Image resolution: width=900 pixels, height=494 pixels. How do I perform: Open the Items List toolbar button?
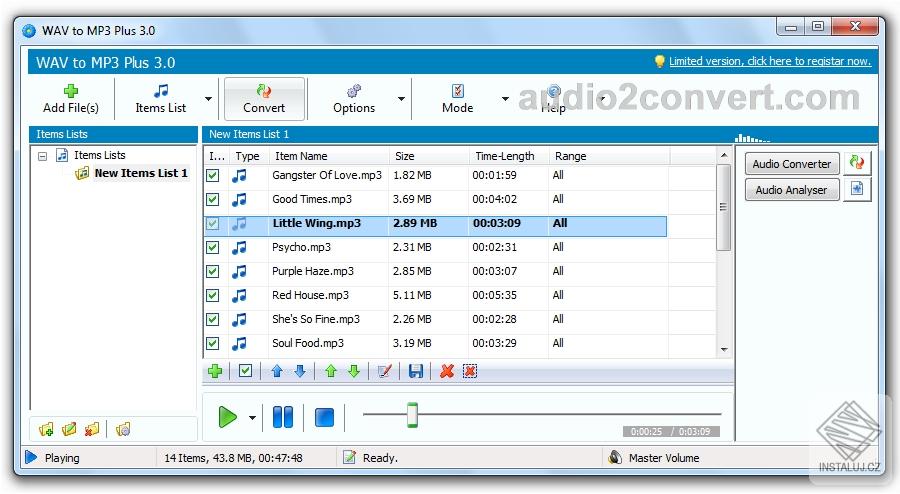click(160, 99)
